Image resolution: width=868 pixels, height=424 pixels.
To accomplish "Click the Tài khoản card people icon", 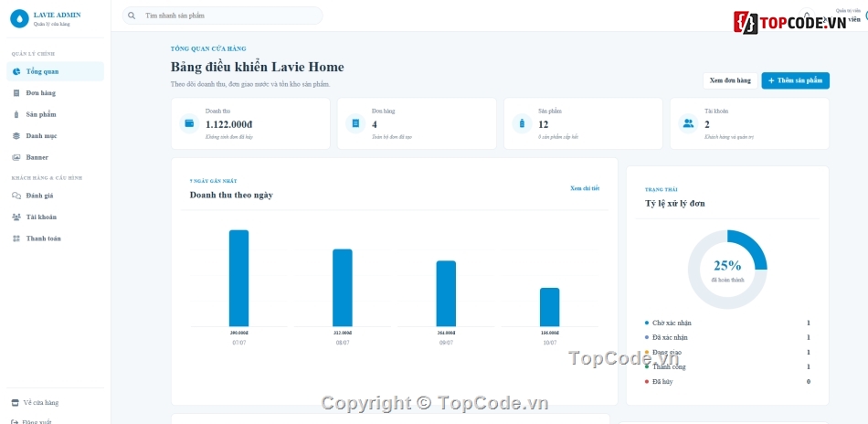I will [x=688, y=123].
